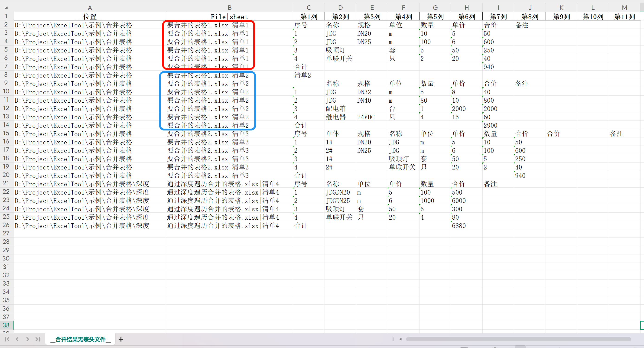
Task: Jump to last sheet tab arrow
Action: pyautogui.click(x=38, y=339)
